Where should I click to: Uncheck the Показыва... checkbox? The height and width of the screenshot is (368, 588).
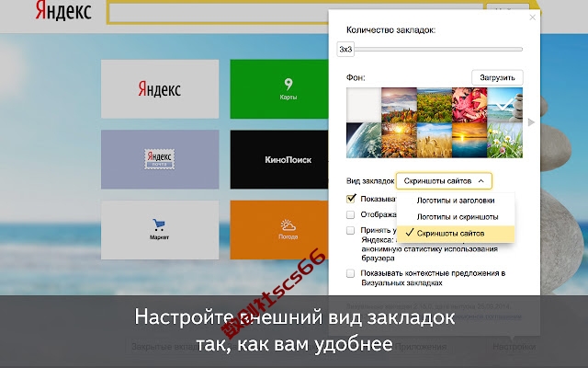coord(351,199)
